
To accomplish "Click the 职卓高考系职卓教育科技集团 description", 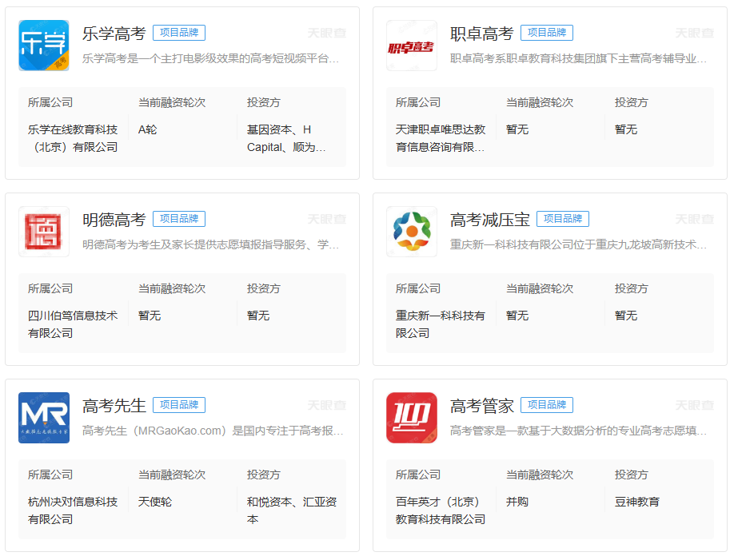I will [579, 58].
